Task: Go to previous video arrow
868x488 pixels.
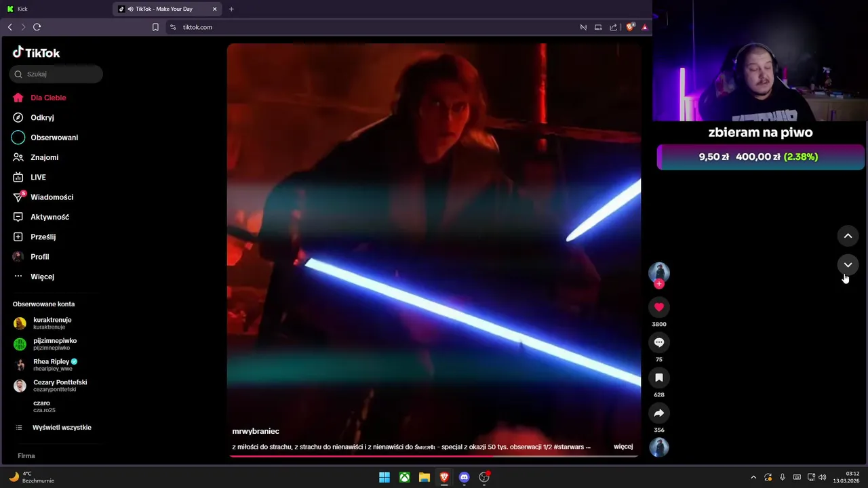Action: pyautogui.click(x=848, y=236)
